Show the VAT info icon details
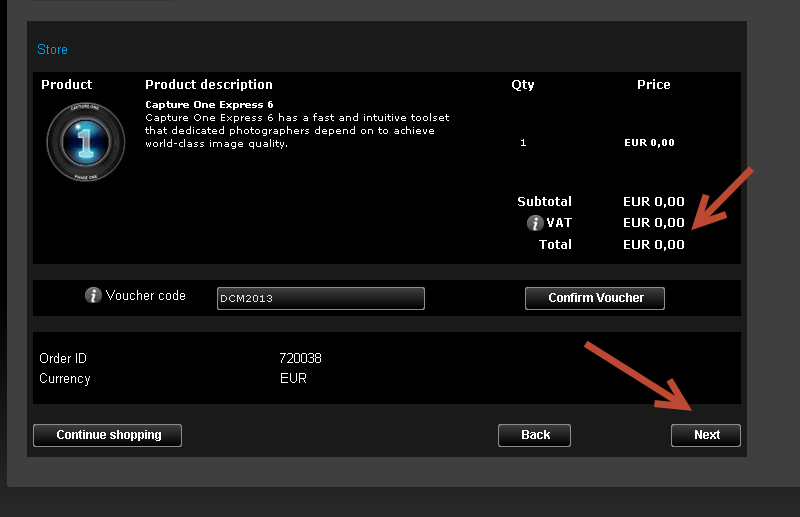The image size is (800, 517). pos(535,223)
